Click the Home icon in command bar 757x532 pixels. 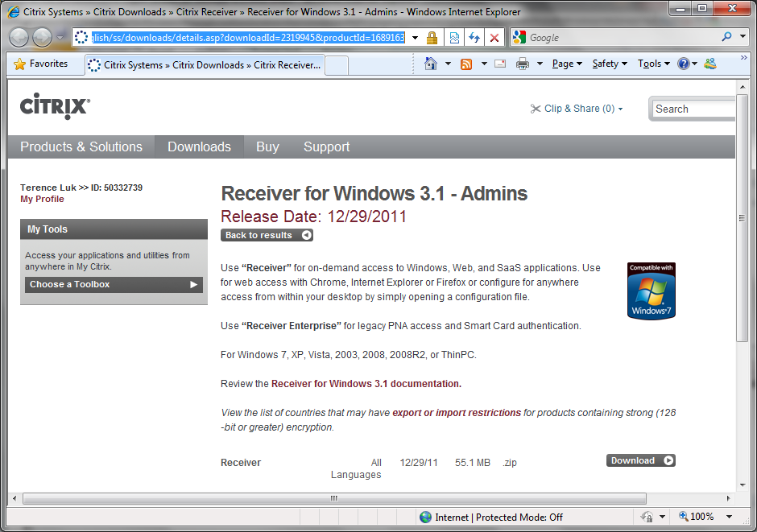(x=431, y=64)
